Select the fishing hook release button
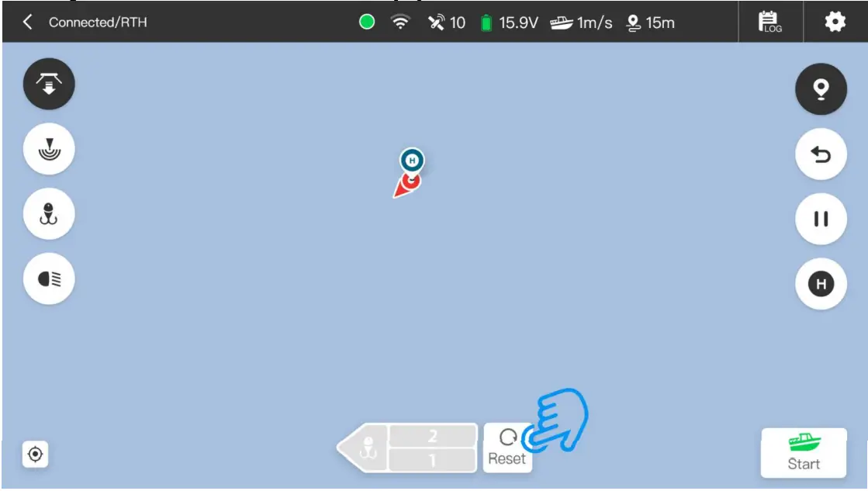This screenshot has width=868, height=491. coord(49,213)
